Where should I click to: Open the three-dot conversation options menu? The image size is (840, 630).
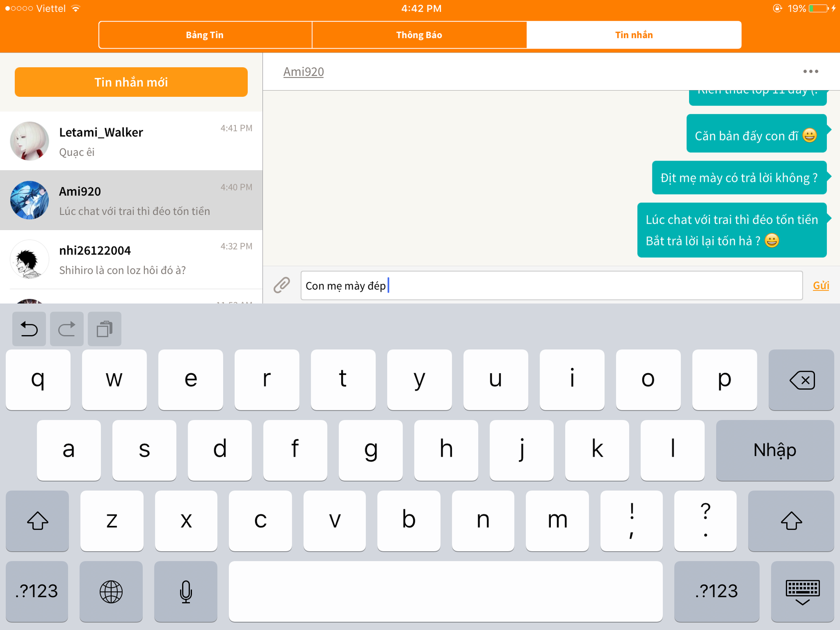click(810, 71)
